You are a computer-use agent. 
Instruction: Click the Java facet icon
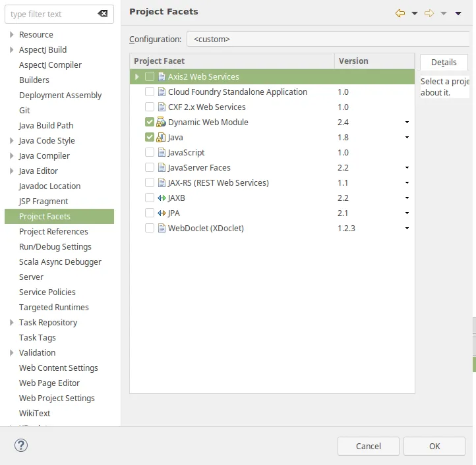(161, 138)
